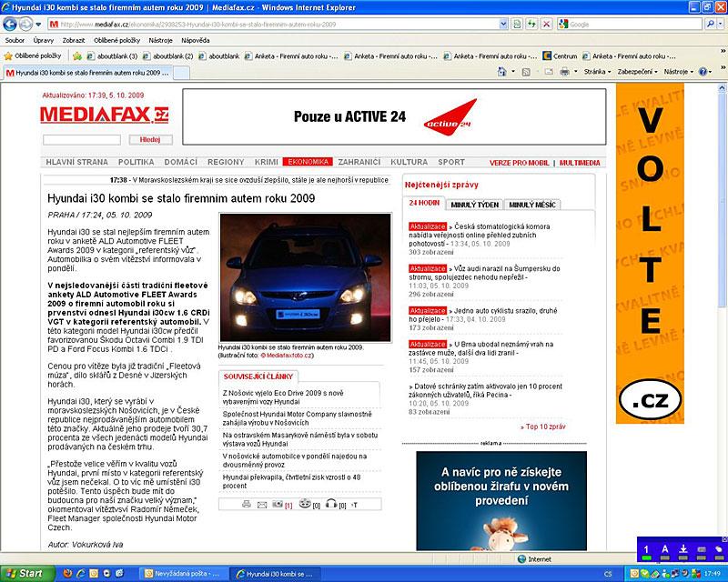The image size is (728, 582).
Task: Go to the EKONOMIKA section
Action: (308, 162)
